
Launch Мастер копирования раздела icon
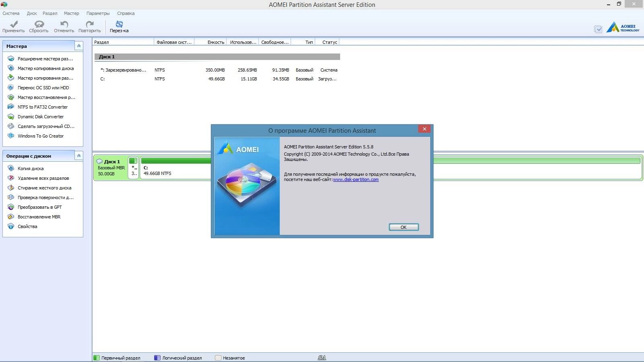(x=11, y=78)
